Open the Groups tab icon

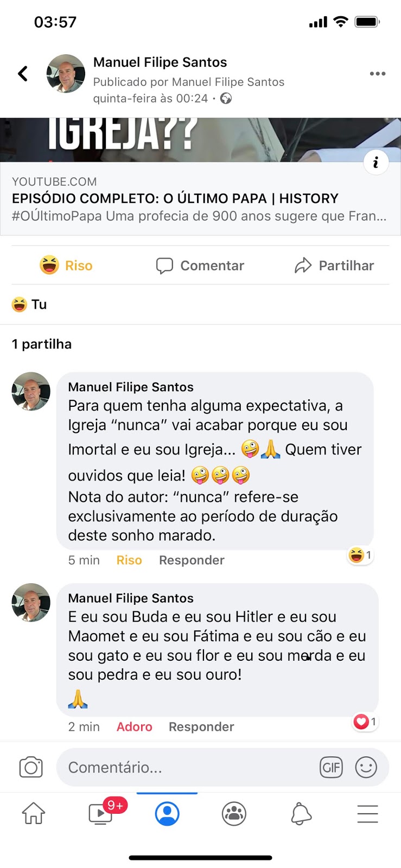coord(234,814)
